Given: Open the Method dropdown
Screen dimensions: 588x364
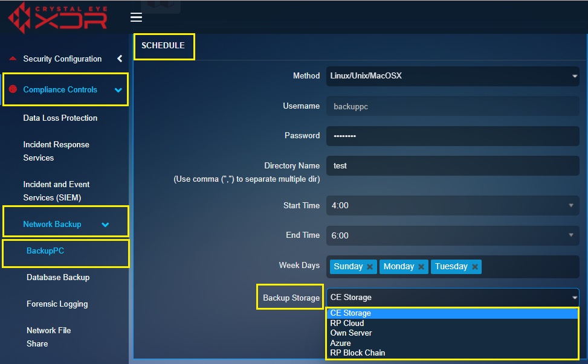Looking at the screenshot, I should pyautogui.click(x=453, y=76).
